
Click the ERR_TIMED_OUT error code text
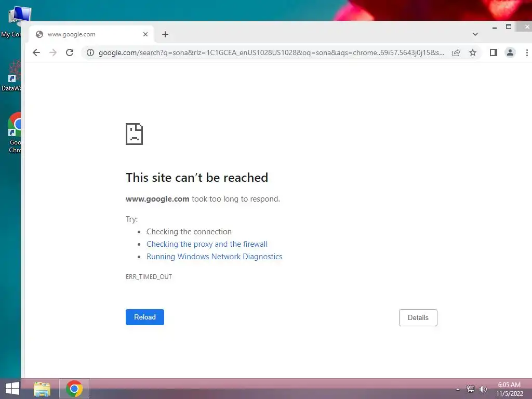149,277
